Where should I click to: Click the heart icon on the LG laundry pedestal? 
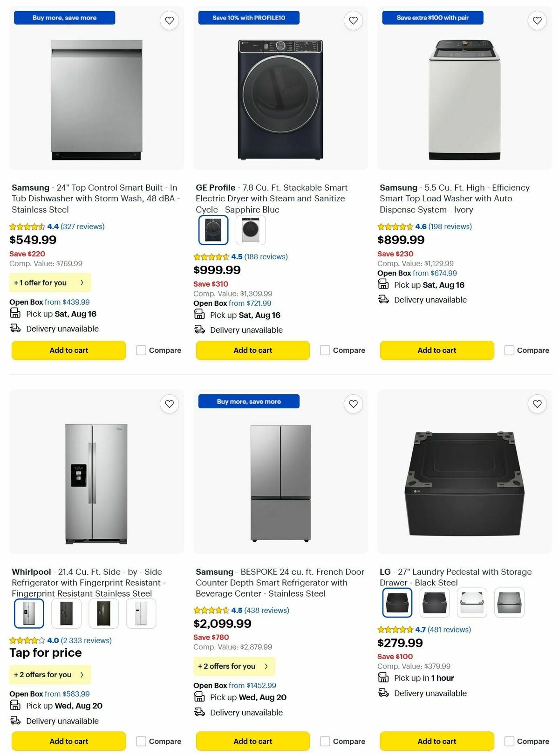pos(537,404)
